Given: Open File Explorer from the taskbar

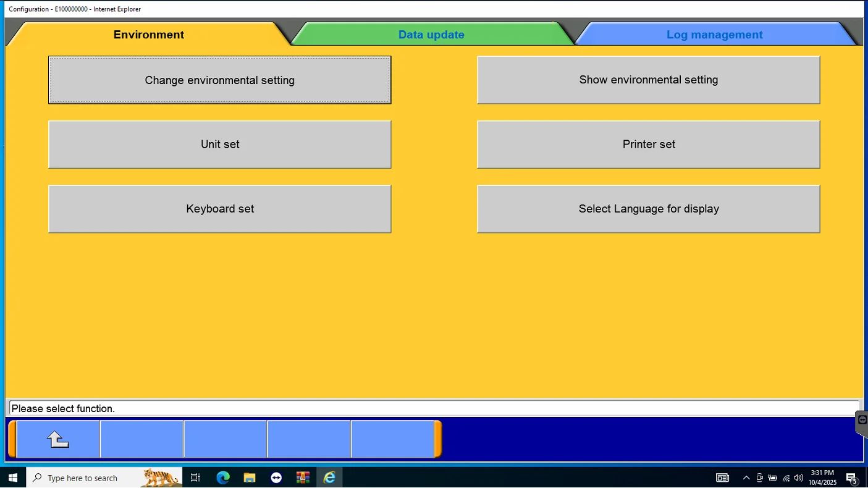Looking at the screenshot, I should pos(250,477).
